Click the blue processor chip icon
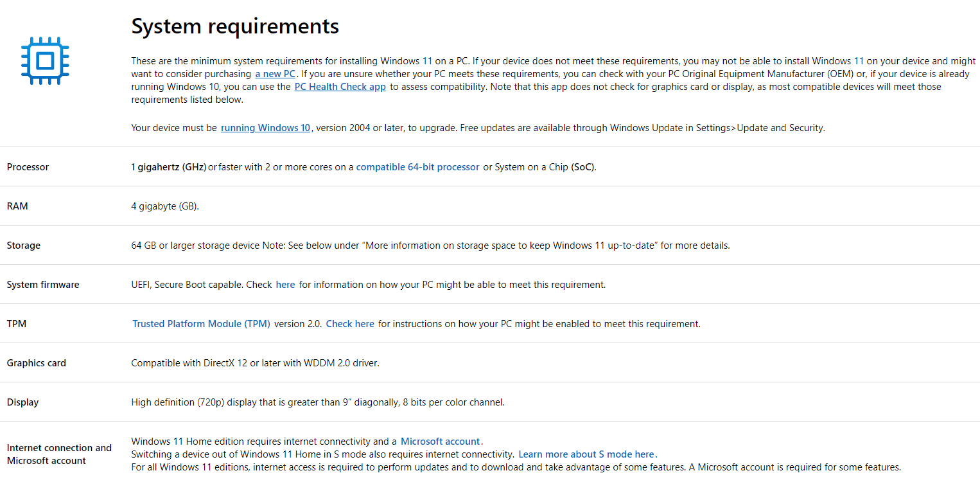 click(x=44, y=61)
